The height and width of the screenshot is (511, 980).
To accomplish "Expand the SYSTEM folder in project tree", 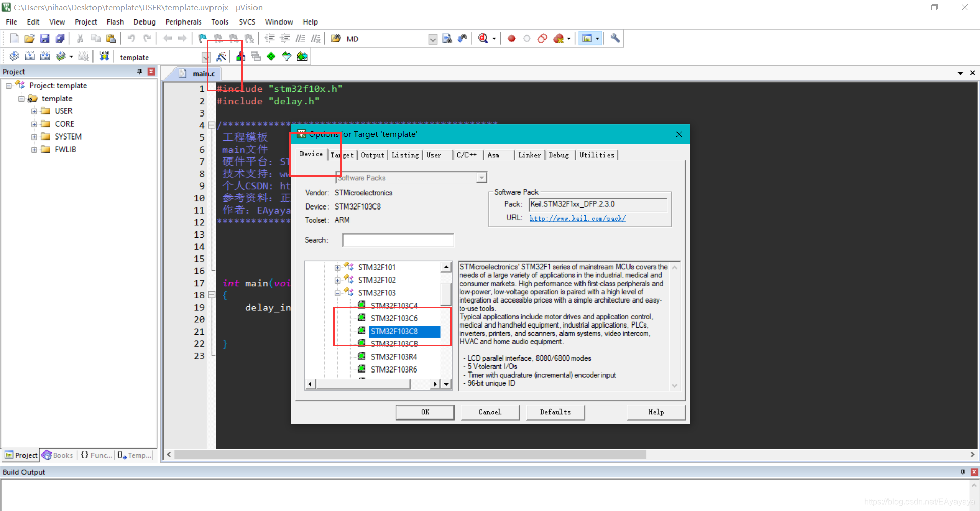I will click(34, 137).
